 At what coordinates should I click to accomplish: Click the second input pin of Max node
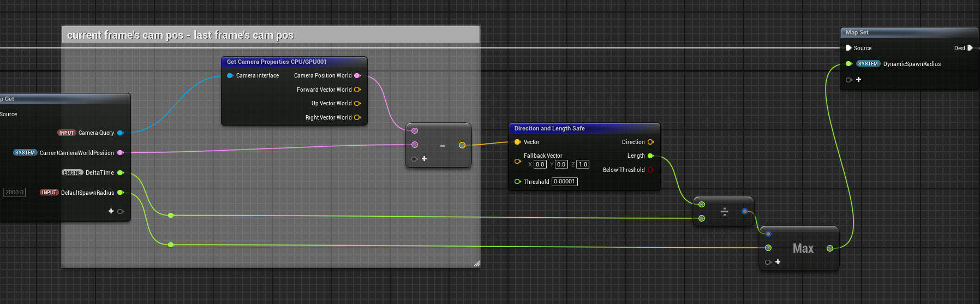(x=768, y=248)
